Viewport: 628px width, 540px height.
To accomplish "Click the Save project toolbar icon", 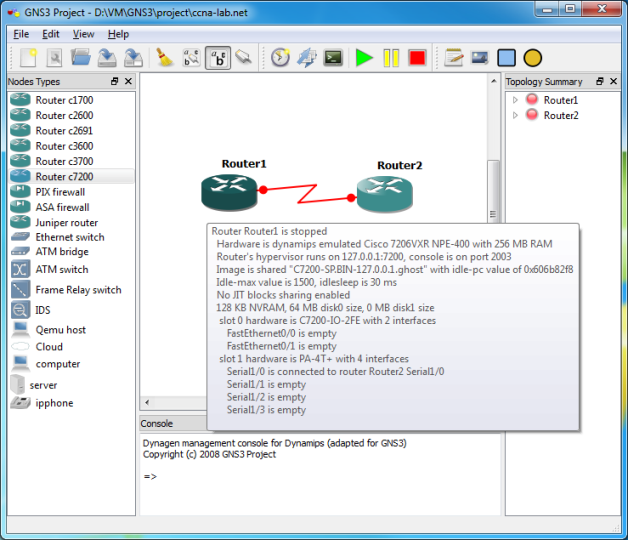I will point(107,58).
